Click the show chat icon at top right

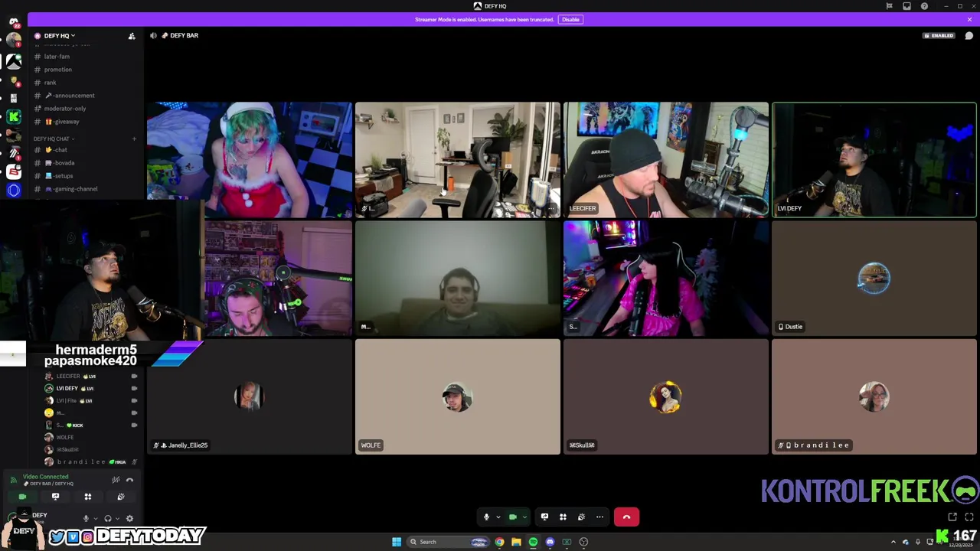[969, 36]
